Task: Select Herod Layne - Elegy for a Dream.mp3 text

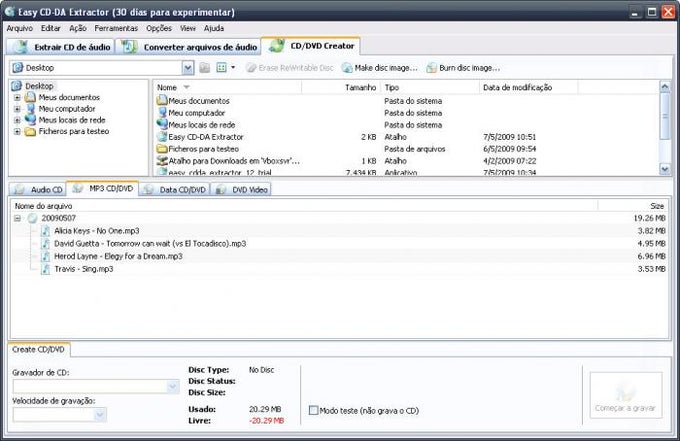Action: click(x=118, y=256)
